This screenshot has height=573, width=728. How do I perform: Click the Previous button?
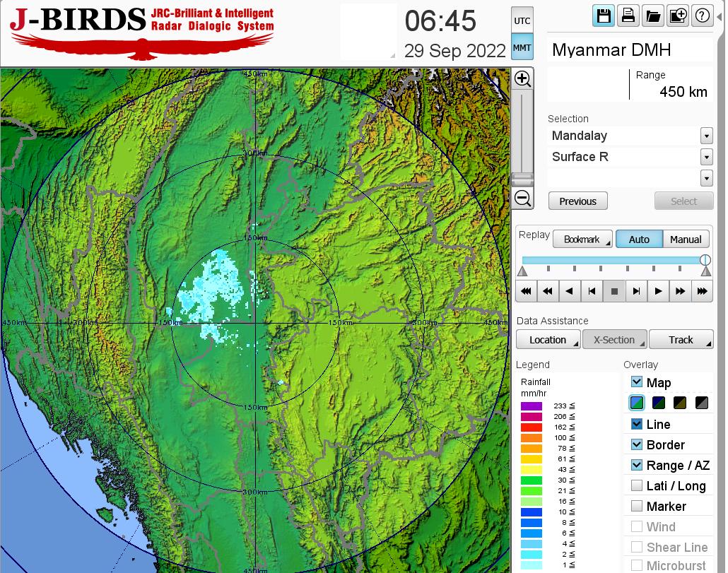click(577, 201)
